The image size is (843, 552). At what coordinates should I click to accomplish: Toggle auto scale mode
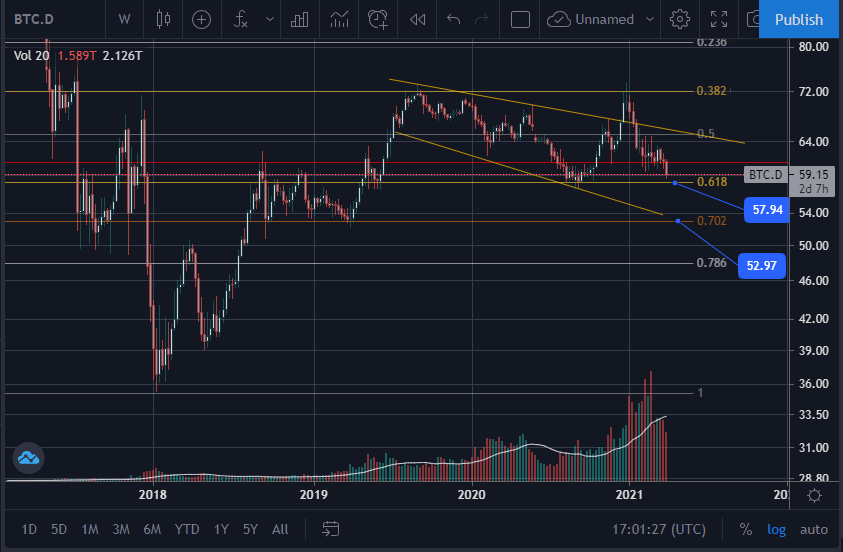coord(813,529)
